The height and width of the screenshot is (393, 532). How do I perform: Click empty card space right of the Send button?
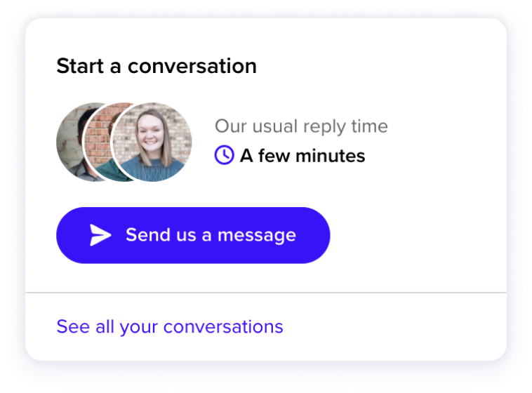click(x=418, y=235)
